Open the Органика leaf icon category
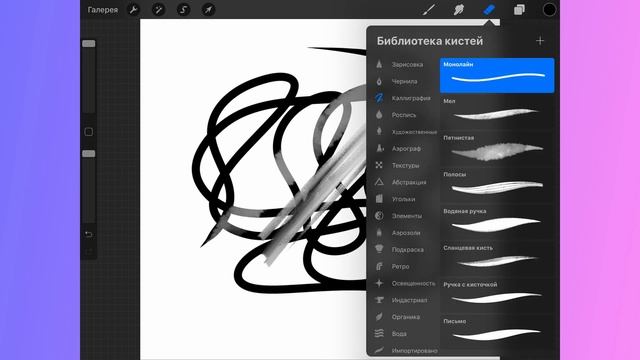The width and height of the screenshot is (640, 360). click(x=379, y=316)
